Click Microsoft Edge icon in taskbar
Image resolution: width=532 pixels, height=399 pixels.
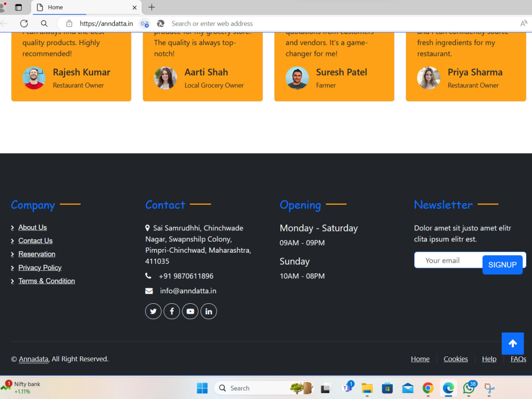pyautogui.click(x=448, y=388)
